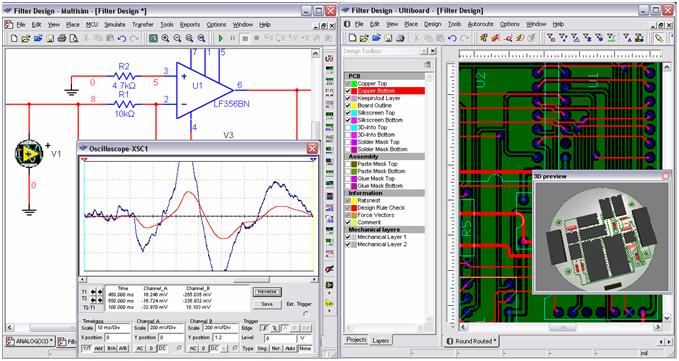Open the Design menu in Ultiboard
The width and height of the screenshot is (679, 361).
pos(432,24)
